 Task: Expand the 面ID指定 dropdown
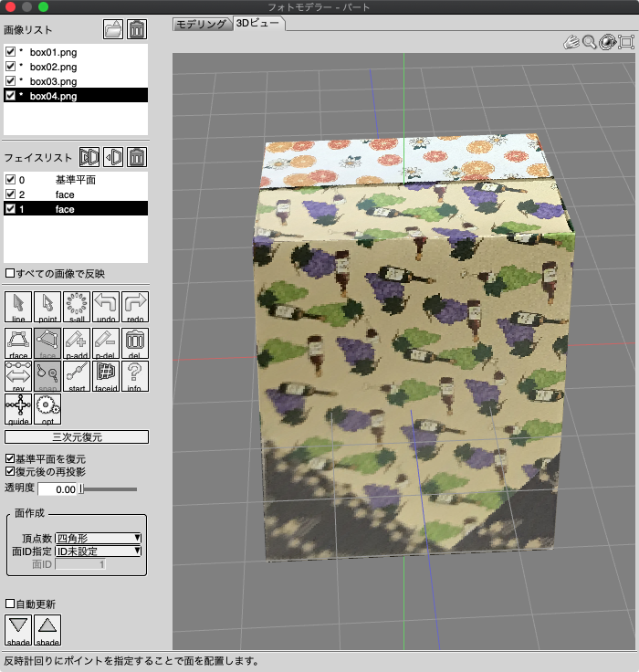click(x=99, y=551)
